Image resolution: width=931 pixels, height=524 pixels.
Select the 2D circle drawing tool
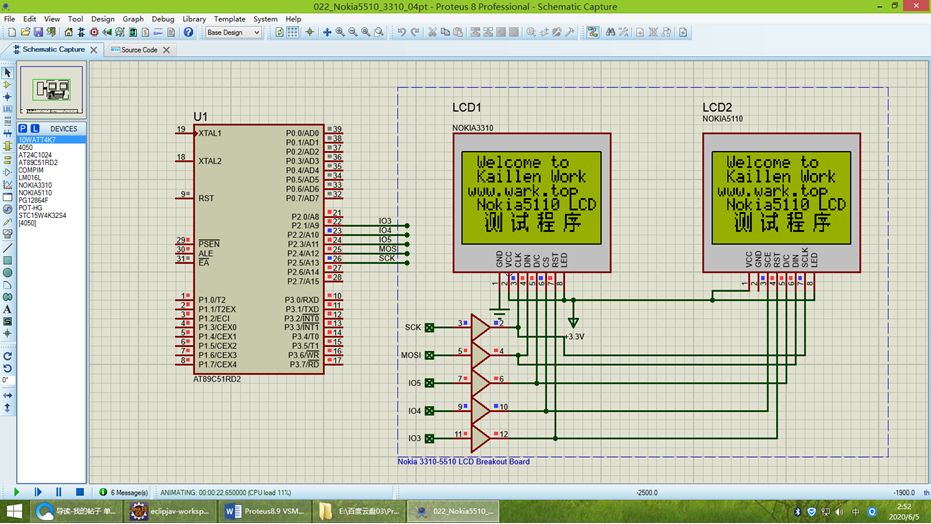[x=7, y=272]
